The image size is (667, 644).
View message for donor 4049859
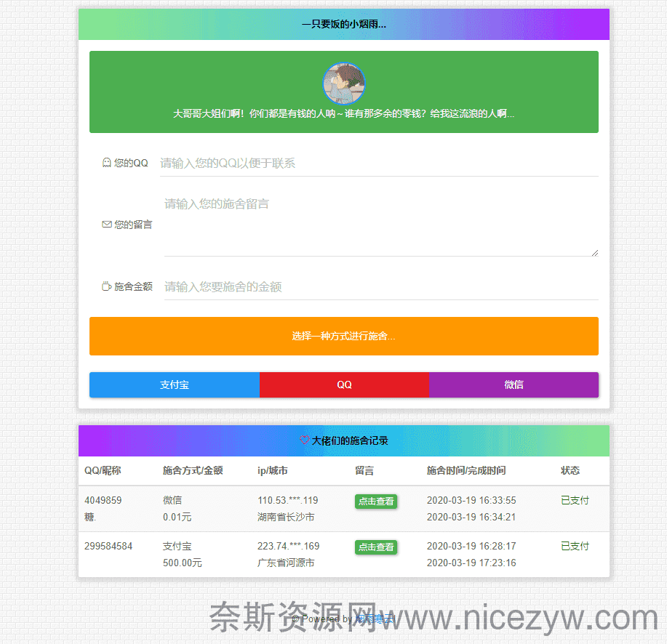pos(376,502)
